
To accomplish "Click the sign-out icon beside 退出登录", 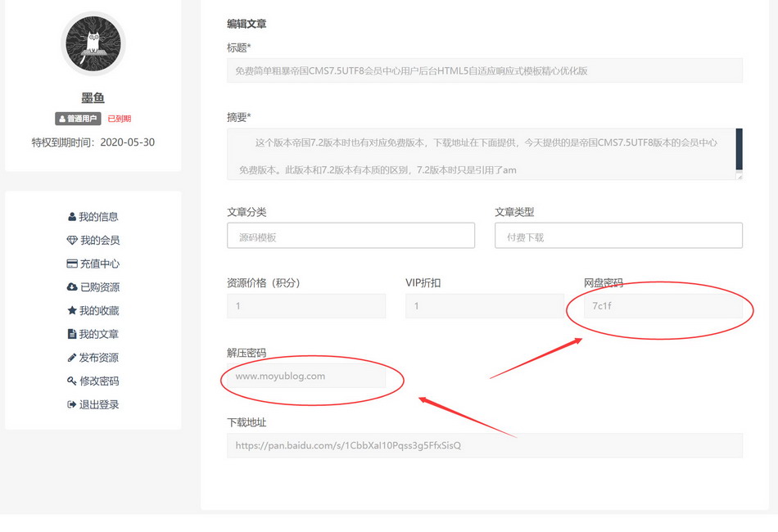I will tap(72, 404).
